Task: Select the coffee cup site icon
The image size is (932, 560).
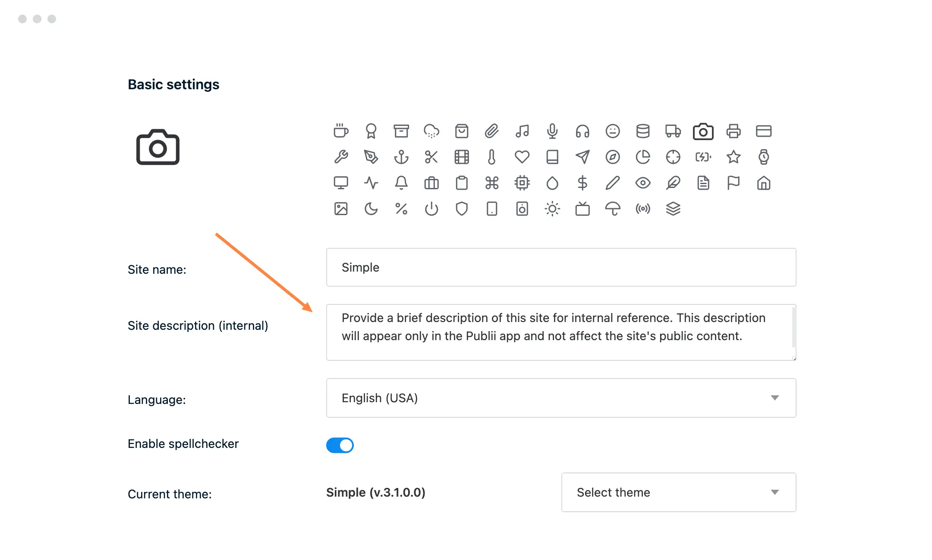Action: [x=341, y=131]
